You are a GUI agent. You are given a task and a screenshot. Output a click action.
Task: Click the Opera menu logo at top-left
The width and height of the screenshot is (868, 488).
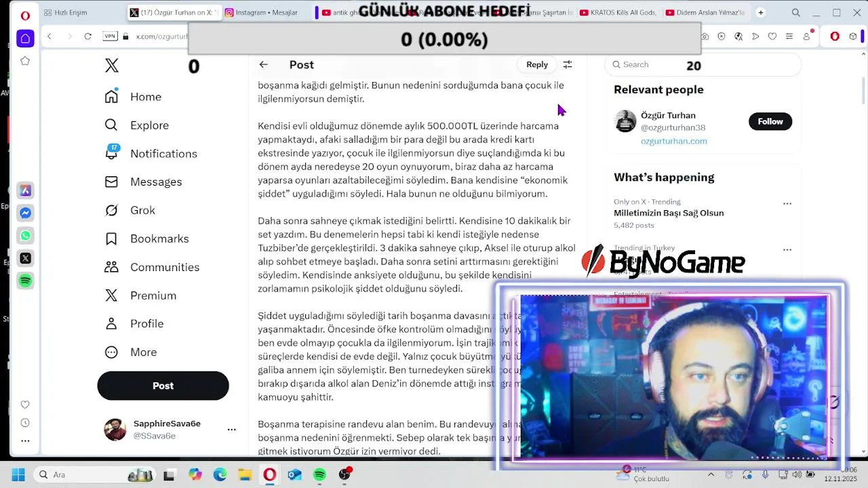click(x=25, y=14)
